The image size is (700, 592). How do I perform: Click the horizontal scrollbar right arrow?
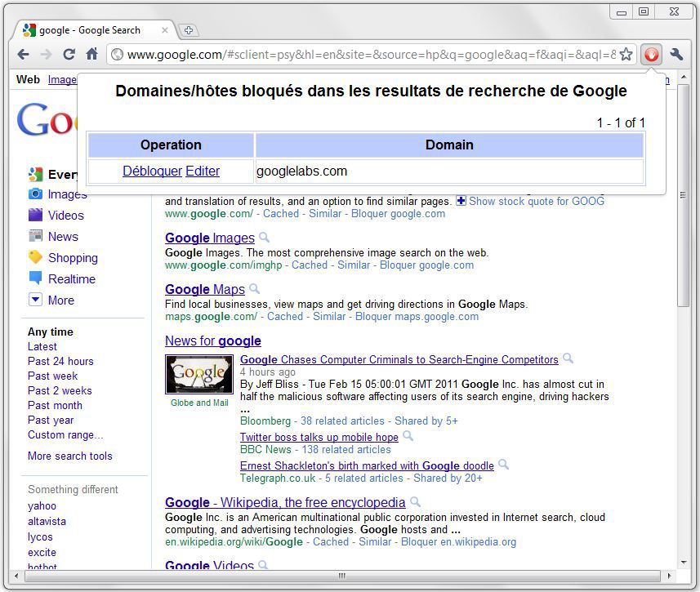[x=669, y=576]
